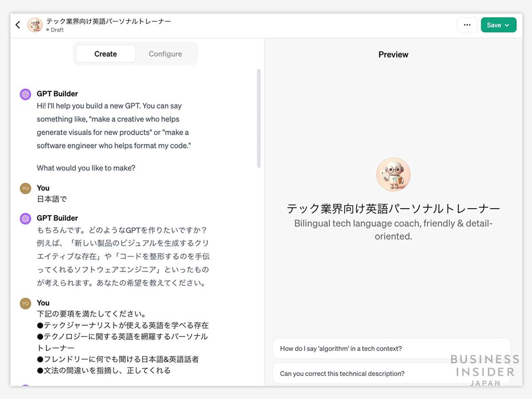Click the back arrow in the header

click(18, 25)
